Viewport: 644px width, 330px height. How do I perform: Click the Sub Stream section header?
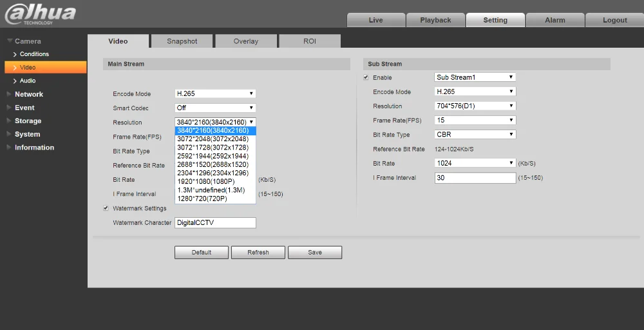click(x=486, y=64)
